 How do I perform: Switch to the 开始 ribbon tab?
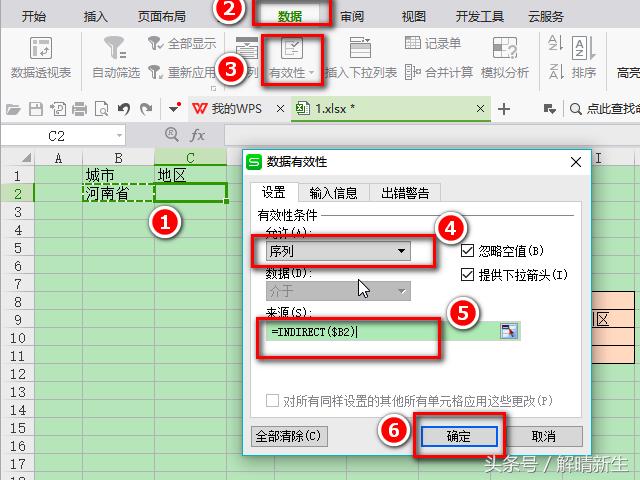34,17
